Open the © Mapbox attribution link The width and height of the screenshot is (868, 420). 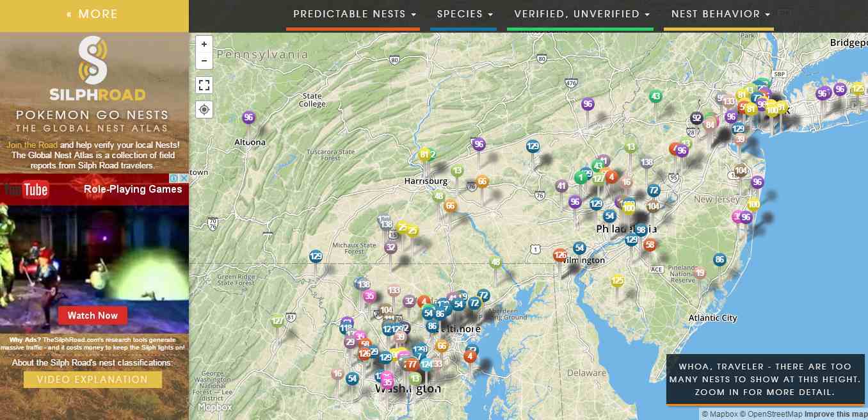[719, 414]
